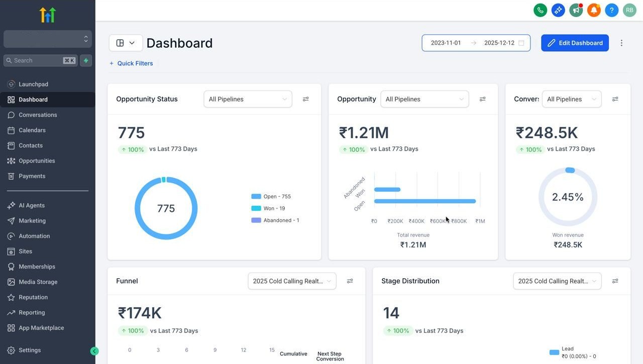The height and width of the screenshot is (364, 643).
Task: Click the Abandoned legend color swatch
Action: 256,220
